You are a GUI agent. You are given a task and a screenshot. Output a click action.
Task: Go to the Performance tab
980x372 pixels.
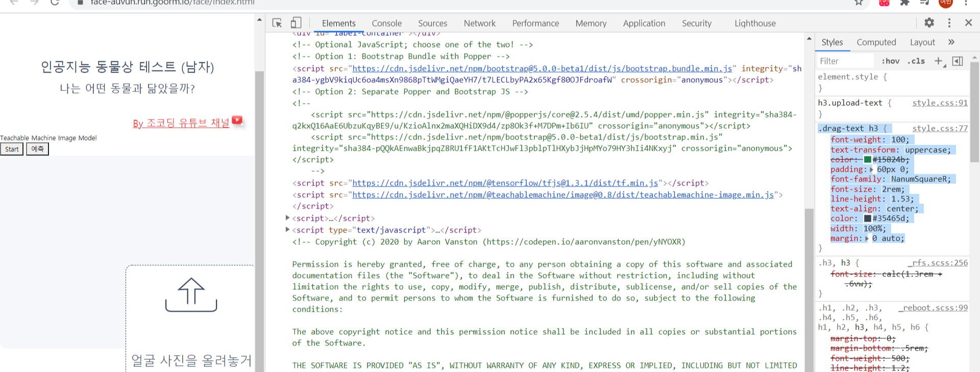(x=535, y=24)
